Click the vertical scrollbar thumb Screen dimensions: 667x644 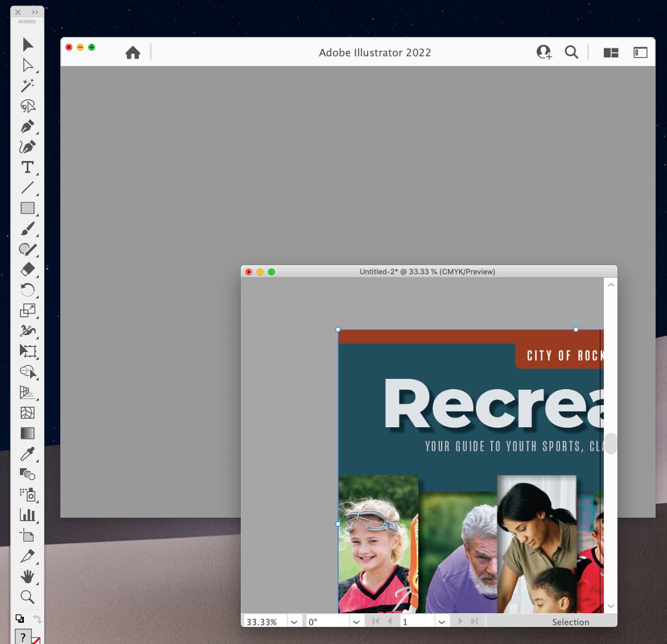pos(611,443)
